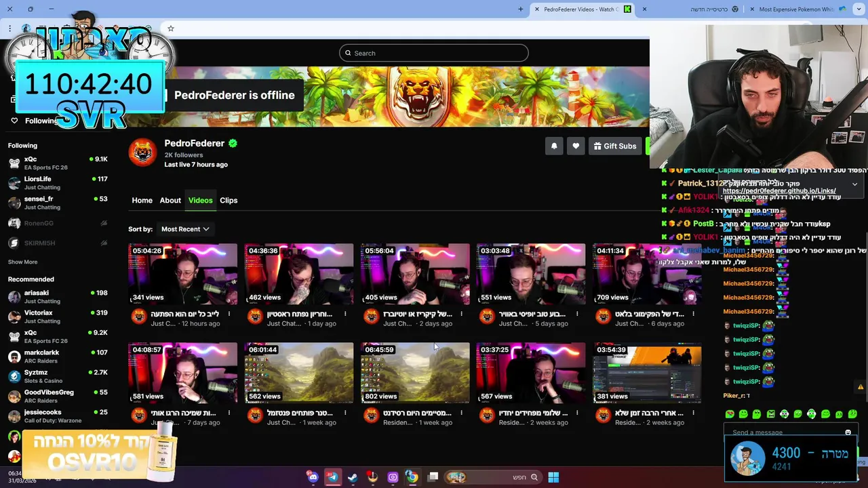
Task: Click channel avatar under the 5 days ago video
Action: point(487,317)
